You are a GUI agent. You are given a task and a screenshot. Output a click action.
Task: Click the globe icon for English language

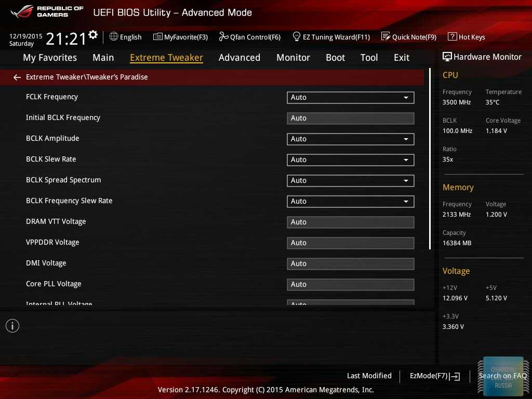(114, 37)
